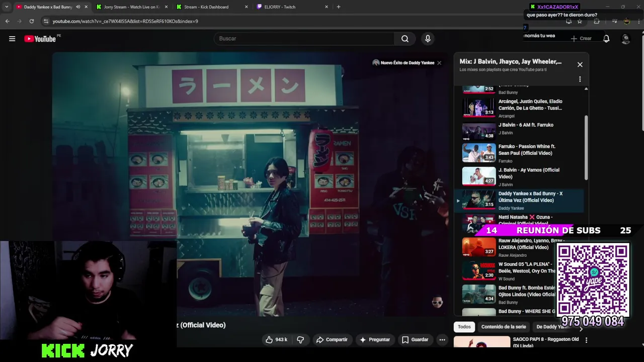Play Bad Bunny Ojitos Lindos video
The width and height of the screenshot is (644, 362).
(x=508, y=295)
